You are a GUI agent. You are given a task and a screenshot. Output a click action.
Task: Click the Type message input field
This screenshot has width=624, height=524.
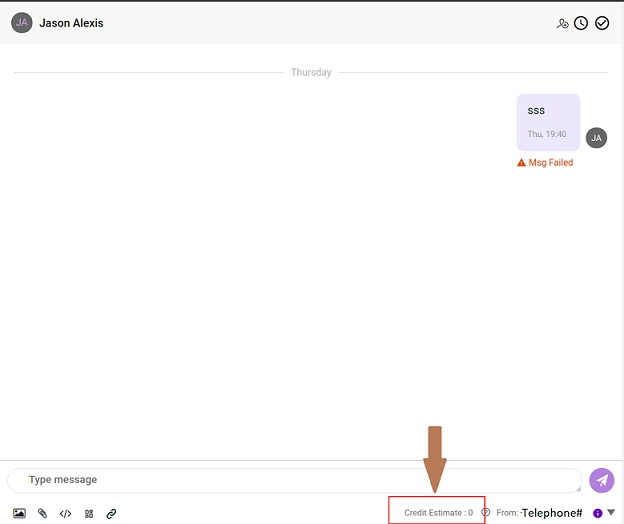295,480
